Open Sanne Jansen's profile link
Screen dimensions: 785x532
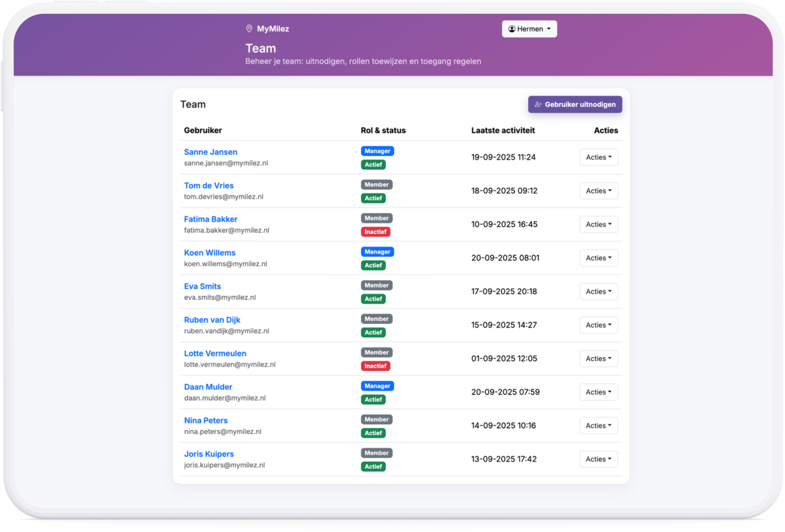click(x=210, y=152)
